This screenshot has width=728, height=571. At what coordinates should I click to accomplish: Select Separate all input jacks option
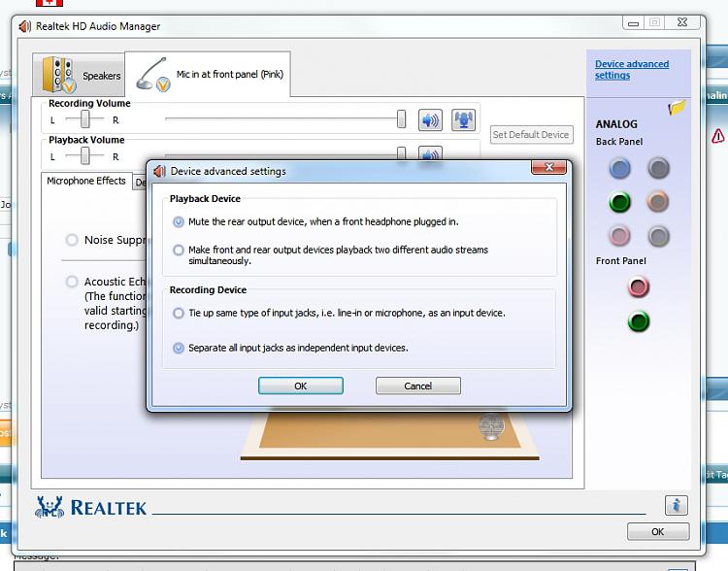pos(179,348)
